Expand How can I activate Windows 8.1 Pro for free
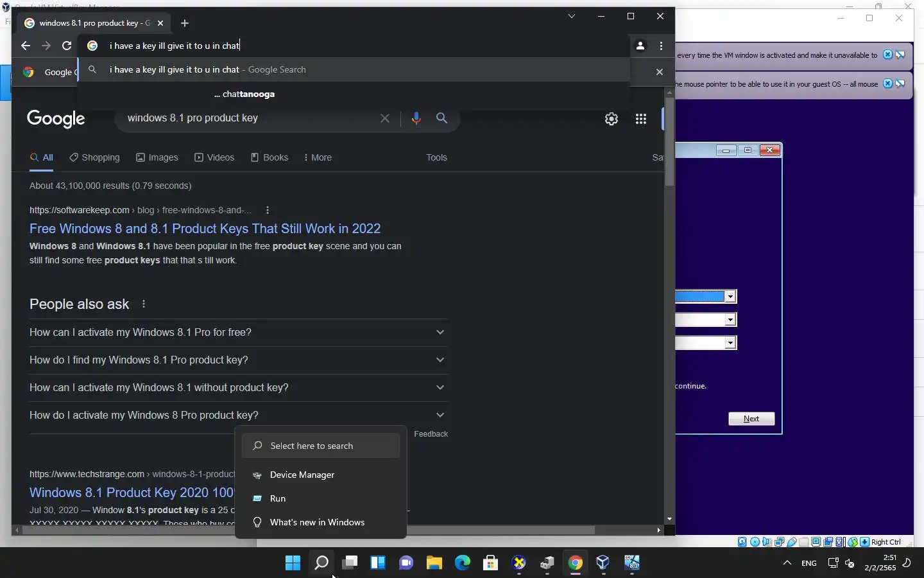 pyautogui.click(x=238, y=332)
